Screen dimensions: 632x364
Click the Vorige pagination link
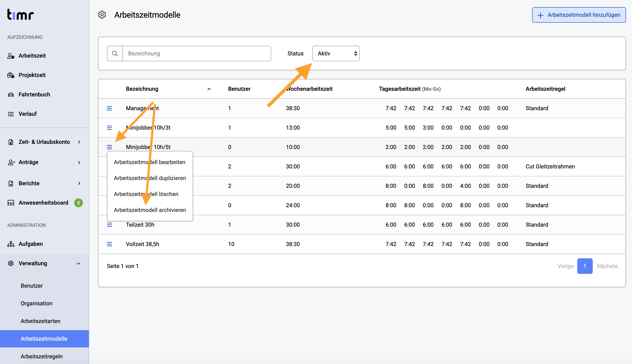[x=566, y=266]
